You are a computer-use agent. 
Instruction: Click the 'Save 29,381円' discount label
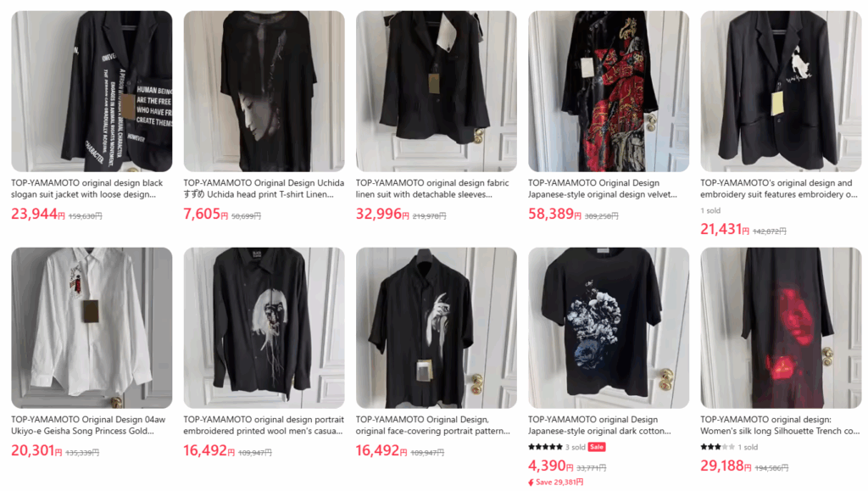556,483
